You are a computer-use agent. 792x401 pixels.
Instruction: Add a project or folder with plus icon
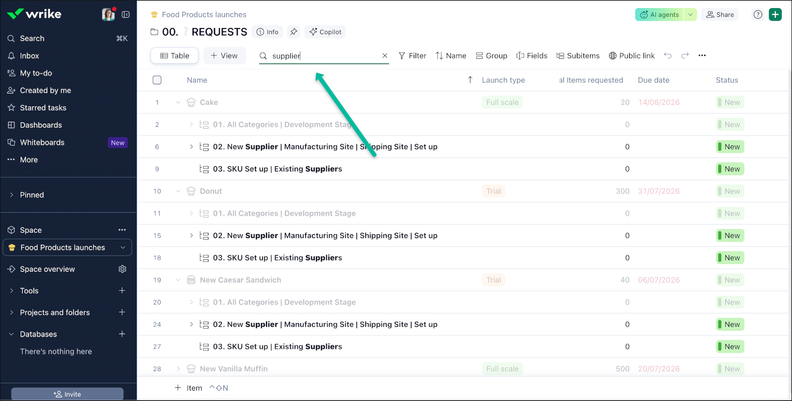pyautogui.click(x=122, y=313)
